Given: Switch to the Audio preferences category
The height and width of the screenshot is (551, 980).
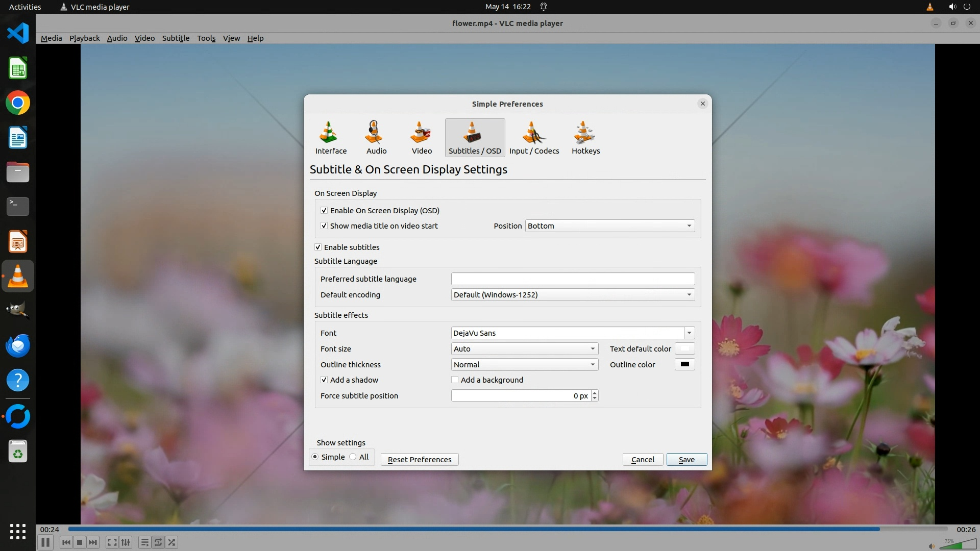Looking at the screenshot, I should click(376, 138).
